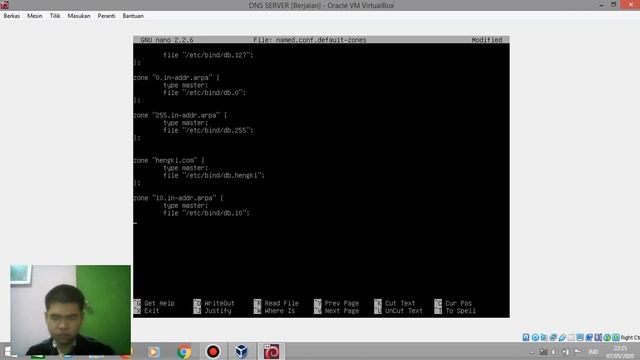Click the Cut Text shortcut label

click(400, 303)
